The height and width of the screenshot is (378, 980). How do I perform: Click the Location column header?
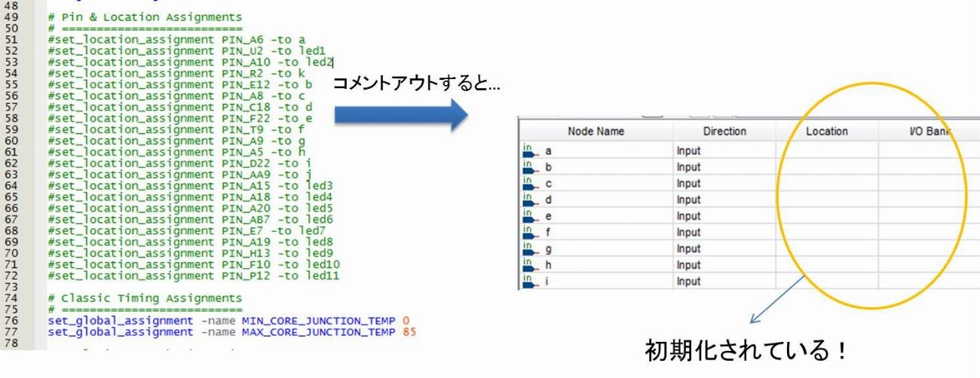click(825, 132)
